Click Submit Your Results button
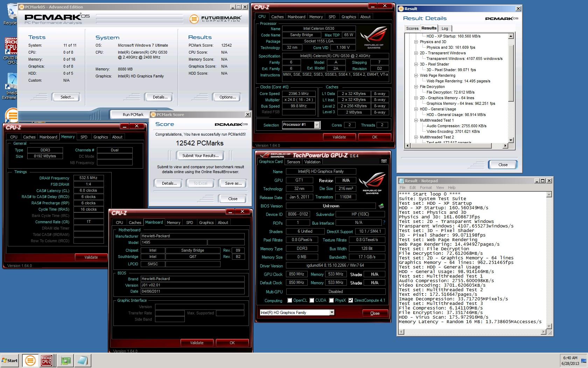588x368 pixels. click(200, 156)
